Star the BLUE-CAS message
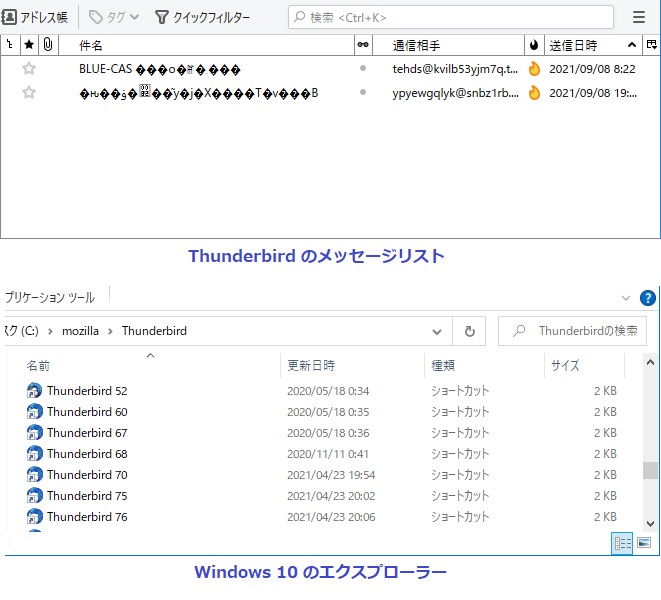Screen dimensions: 661x600 point(29,69)
